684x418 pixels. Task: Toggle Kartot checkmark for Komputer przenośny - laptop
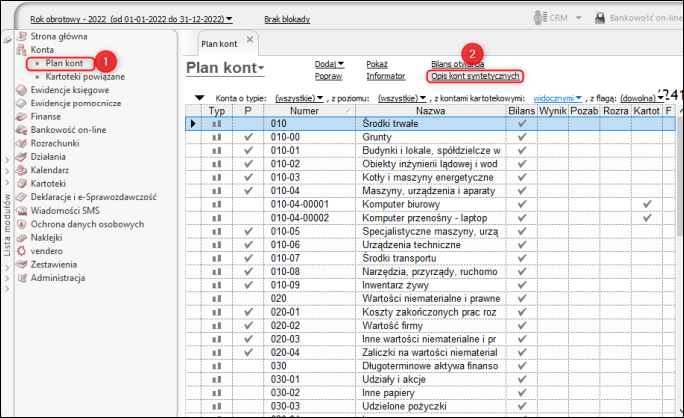pyautogui.click(x=647, y=218)
